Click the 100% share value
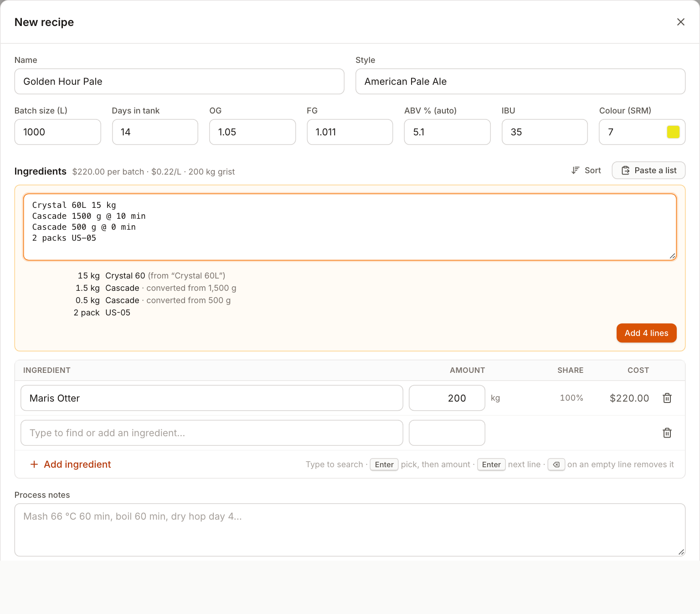The height and width of the screenshot is (614, 700). pos(571,398)
